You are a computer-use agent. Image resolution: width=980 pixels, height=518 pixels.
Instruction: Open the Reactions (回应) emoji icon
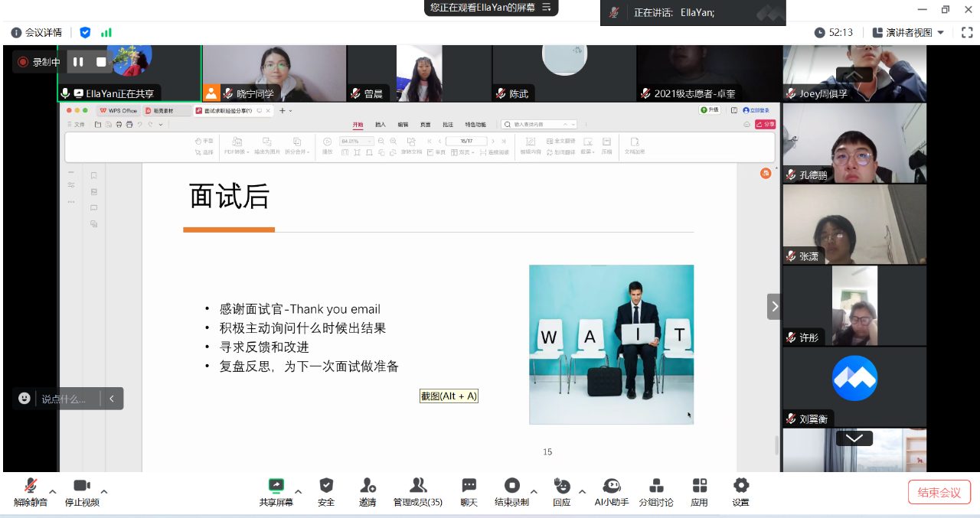tap(562, 486)
